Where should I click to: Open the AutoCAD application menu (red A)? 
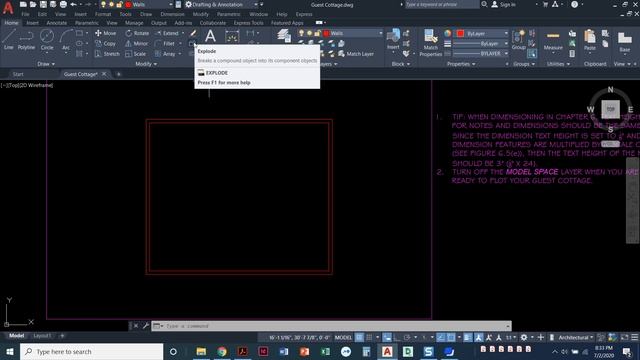pos(8,7)
